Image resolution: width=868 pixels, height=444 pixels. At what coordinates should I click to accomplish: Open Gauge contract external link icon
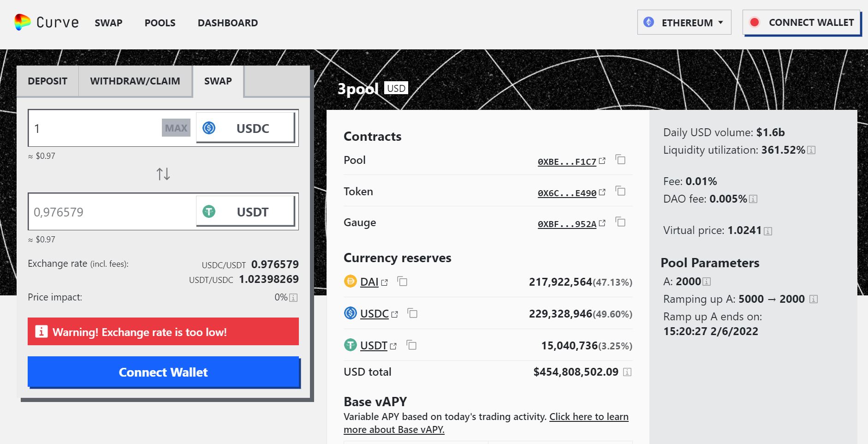[602, 223]
